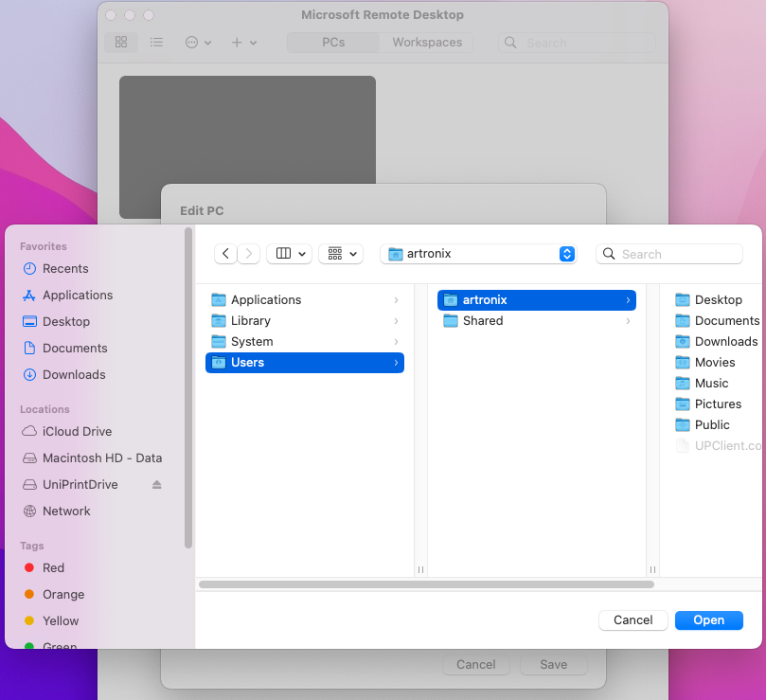The width and height of the screenshot is (766, 700).
Task: Open the column view mode dropdown
Action: pyautogui.click(x=289, y=254)
